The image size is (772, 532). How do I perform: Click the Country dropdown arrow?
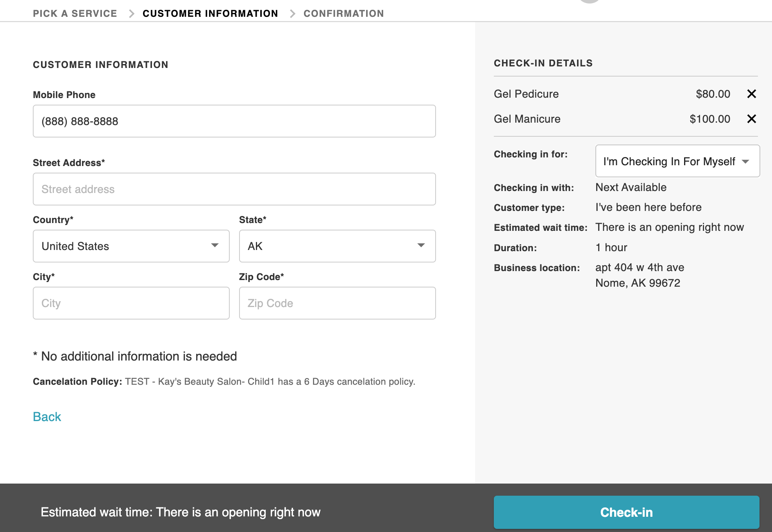click(x=214, y=245)
